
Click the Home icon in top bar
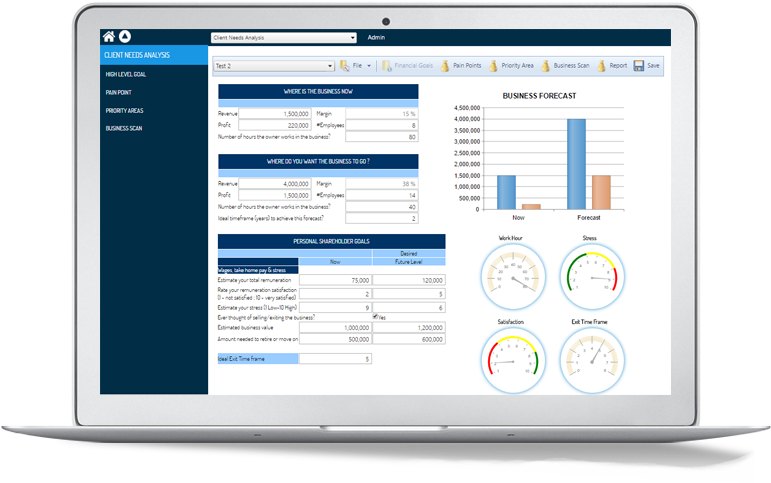pos(109,37)
